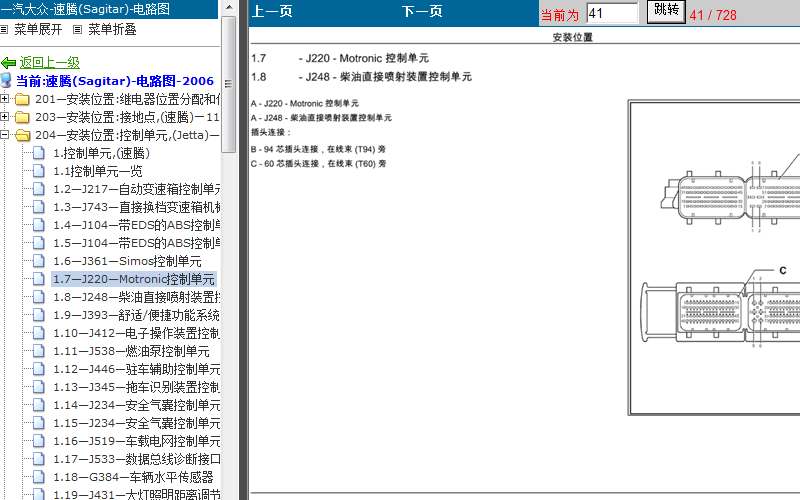
Task: Open 1.19—J431 大灯照明距离调节 page
Action: (136, 494)
